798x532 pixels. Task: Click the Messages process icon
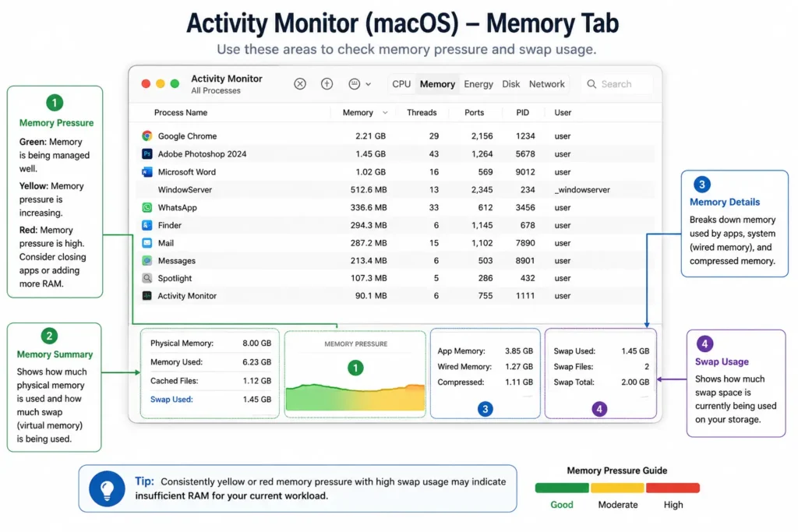147,260
